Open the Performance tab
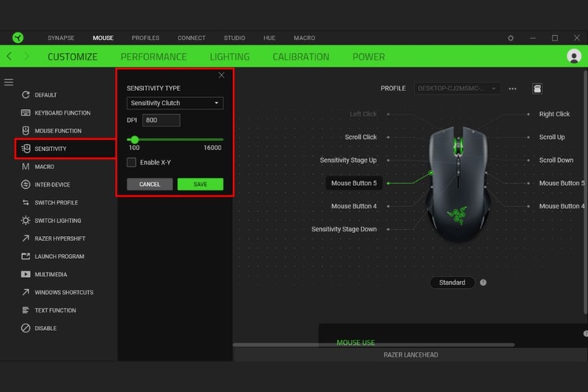Image resolution: width=588 pixels, height=392 pixels. point(154,57)
